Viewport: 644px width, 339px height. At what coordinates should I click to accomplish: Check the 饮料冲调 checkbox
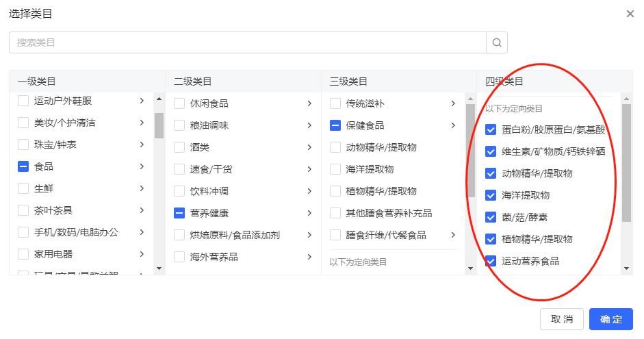pyautogui.click(x=179, y=191)
